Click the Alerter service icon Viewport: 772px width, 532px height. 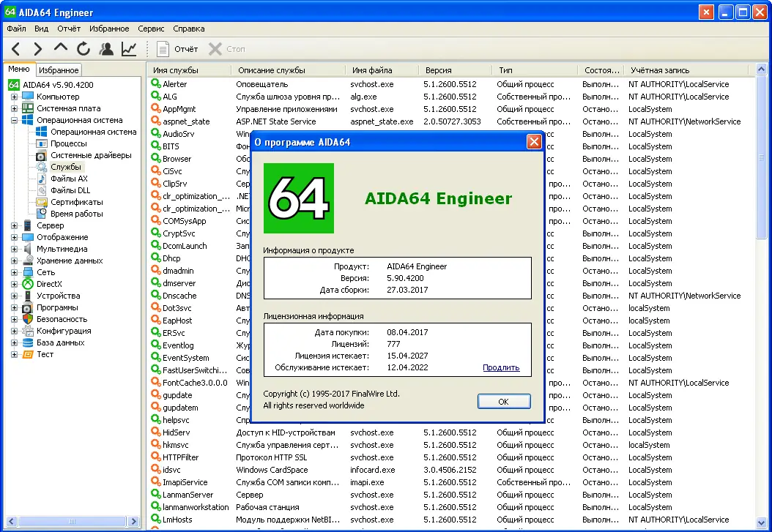point(156,83)
